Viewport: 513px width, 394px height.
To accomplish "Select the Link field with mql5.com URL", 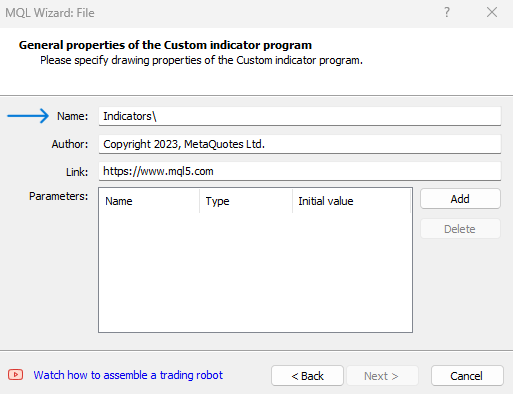I will 300,171.
